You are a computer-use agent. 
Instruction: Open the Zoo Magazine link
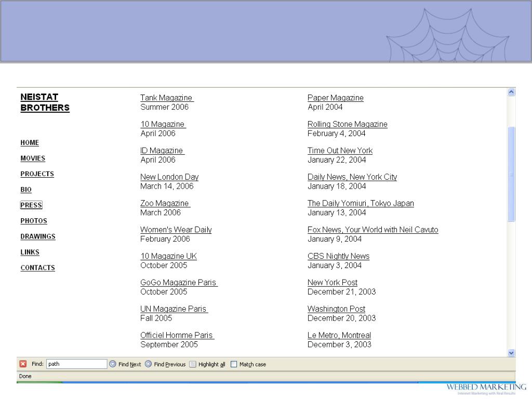tap(165, 203)
